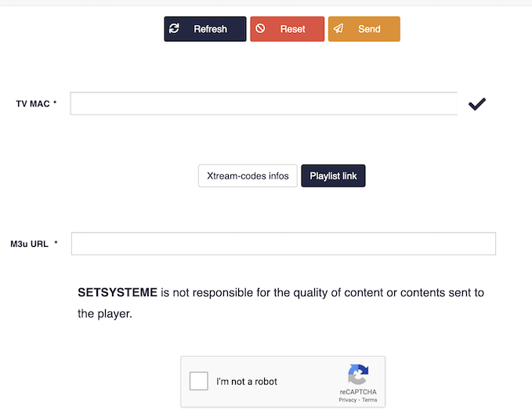The image size is (532, 416).
Task: Open the reCAPTCHA Privacy link
Action: pos(348,400)
